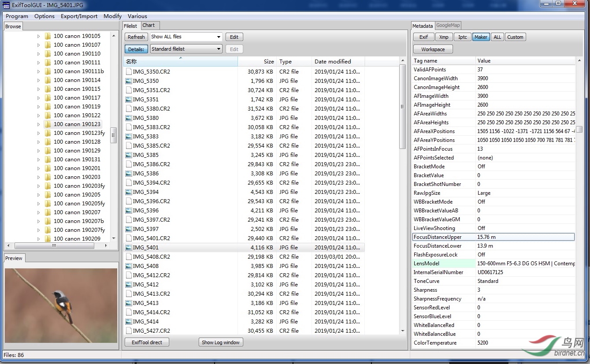This screenshot has width=590, height=364.
Task: Click the folder icon of 100 canon 190209
Action: (x=48, y=239)
